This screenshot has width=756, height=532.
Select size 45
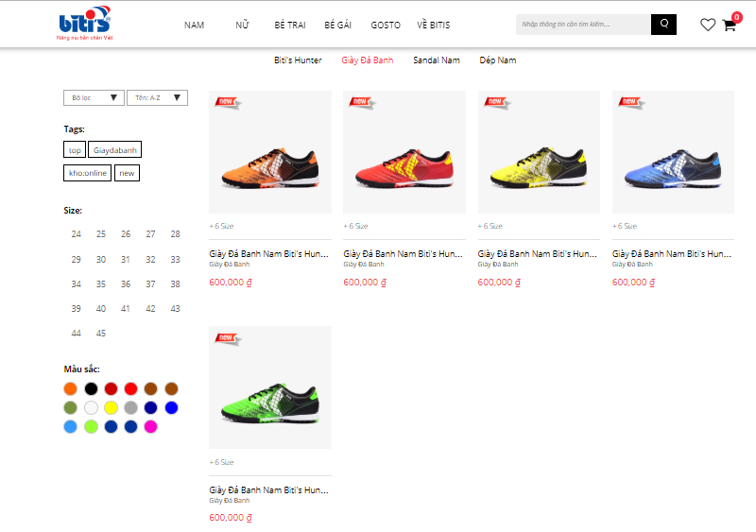(101, 334)
